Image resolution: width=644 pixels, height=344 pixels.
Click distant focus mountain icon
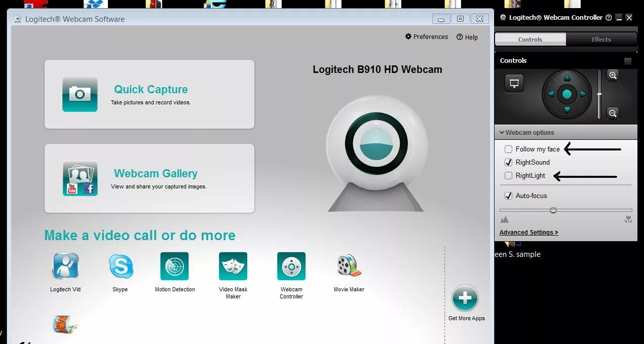pos(504,219)
